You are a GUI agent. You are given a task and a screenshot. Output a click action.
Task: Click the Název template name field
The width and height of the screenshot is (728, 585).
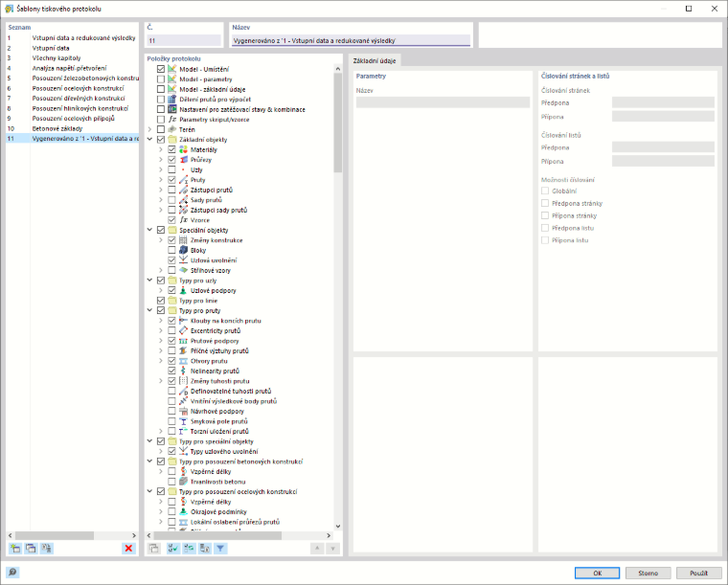tap(351, 40)
